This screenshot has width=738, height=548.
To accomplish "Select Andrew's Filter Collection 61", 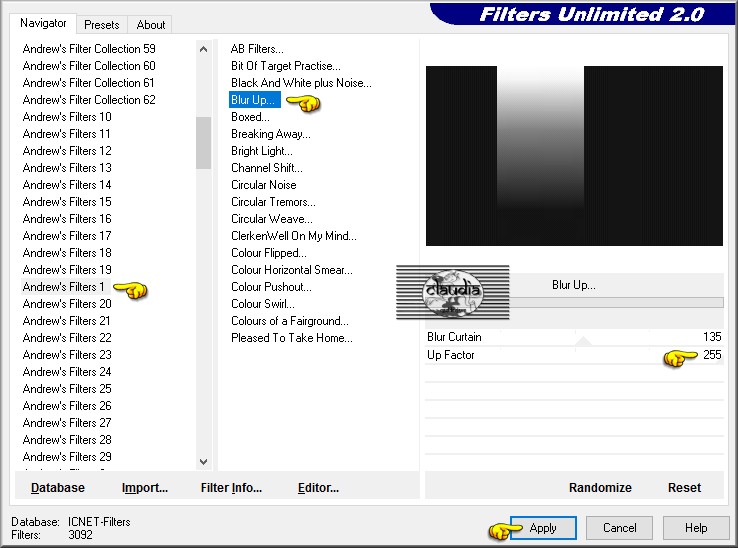I will pyautogui.click(x=88, y=83).
